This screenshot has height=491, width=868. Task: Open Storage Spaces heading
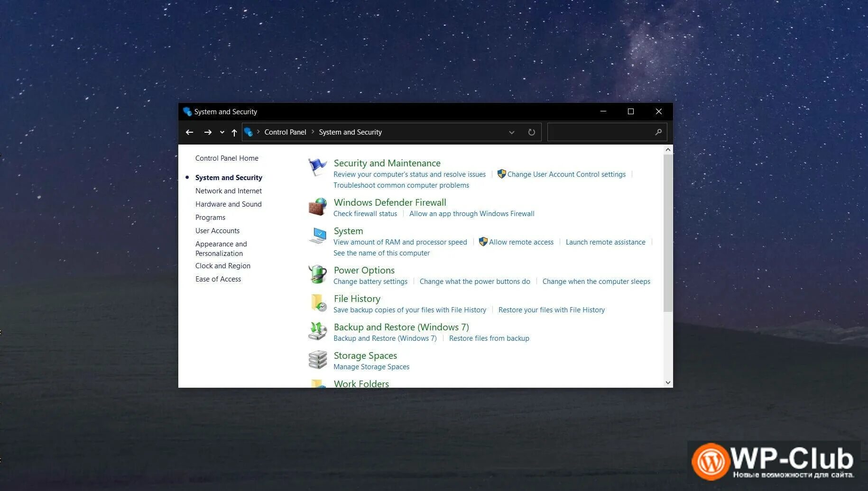pyautogui.click(x=365, y=355)
